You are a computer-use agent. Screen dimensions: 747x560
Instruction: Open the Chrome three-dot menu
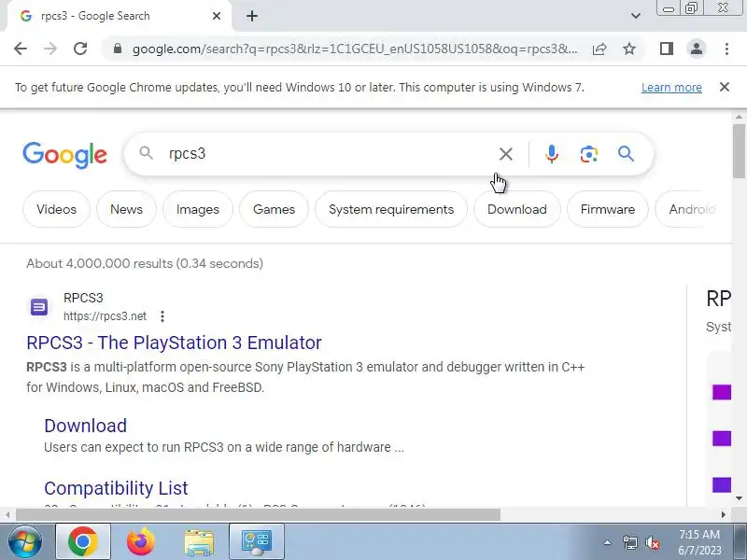coord(726,49)
